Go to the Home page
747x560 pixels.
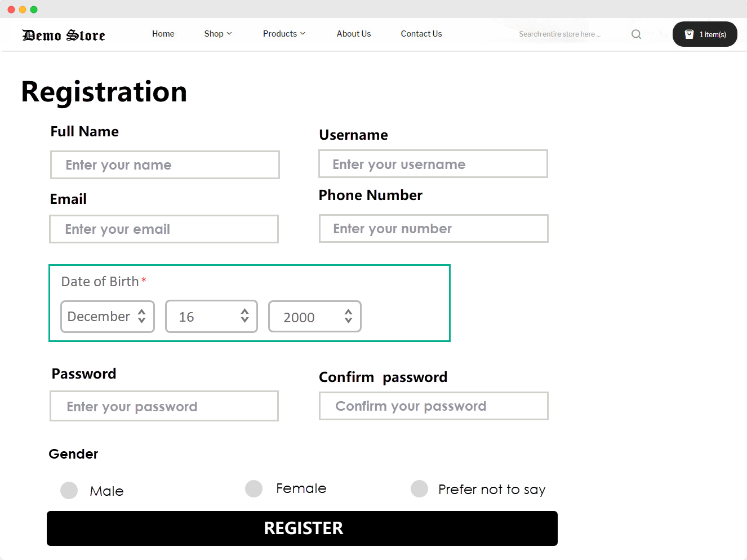(163, 34)
